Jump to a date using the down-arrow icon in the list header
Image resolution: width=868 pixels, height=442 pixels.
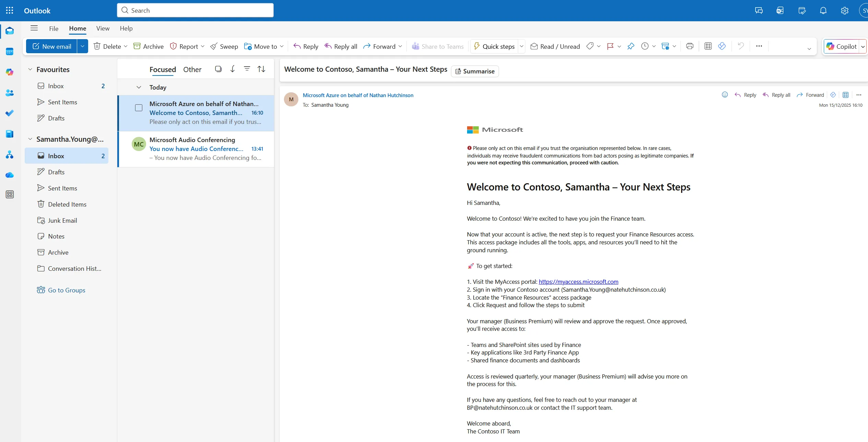(x=233, y=69)
